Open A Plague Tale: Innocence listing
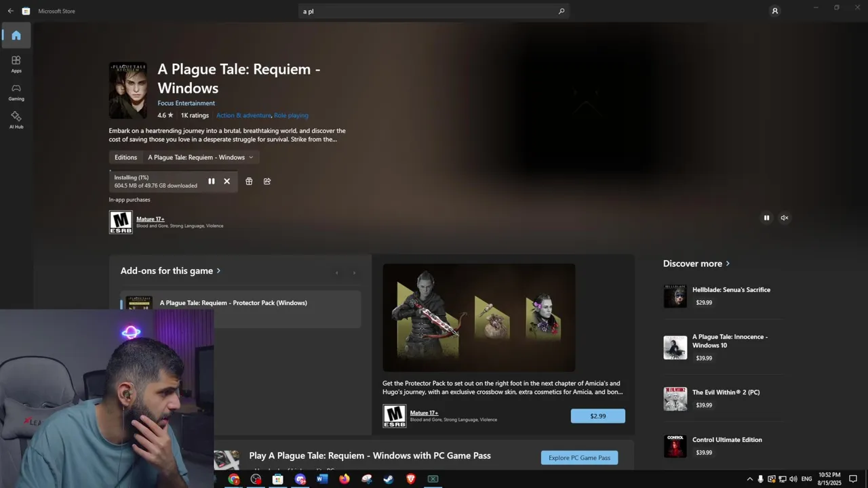The width and height of the screenshot is (868, 488). pos(723,347)
